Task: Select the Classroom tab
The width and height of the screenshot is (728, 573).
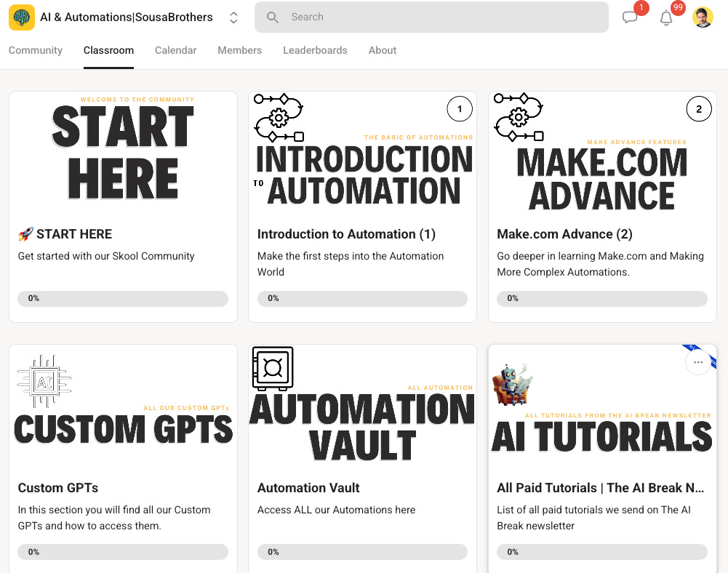Action: pyautogui.click(x=108, y=50)
